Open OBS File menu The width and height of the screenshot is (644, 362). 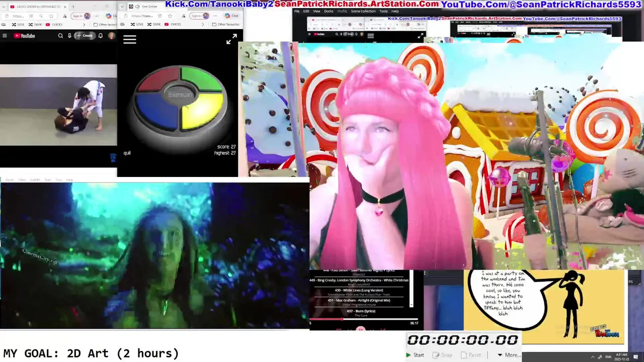(x=297, y=11)
